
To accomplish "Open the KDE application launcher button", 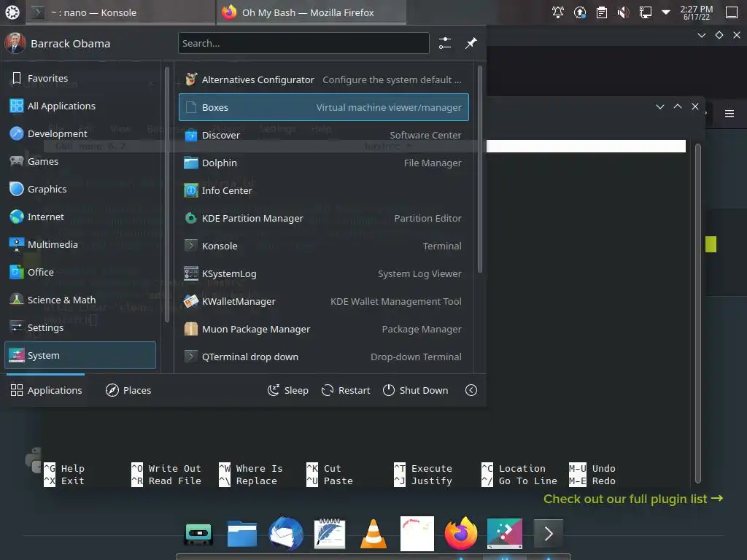I will (12, 12).
